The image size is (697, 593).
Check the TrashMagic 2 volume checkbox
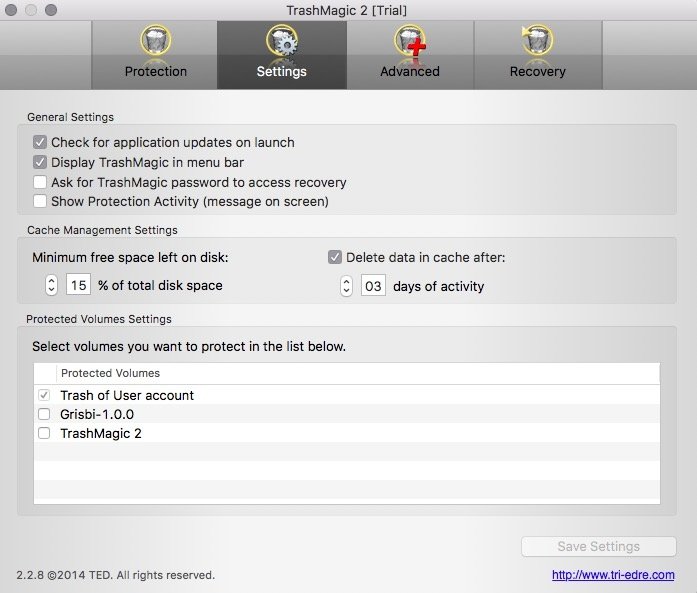coord(44,433)
